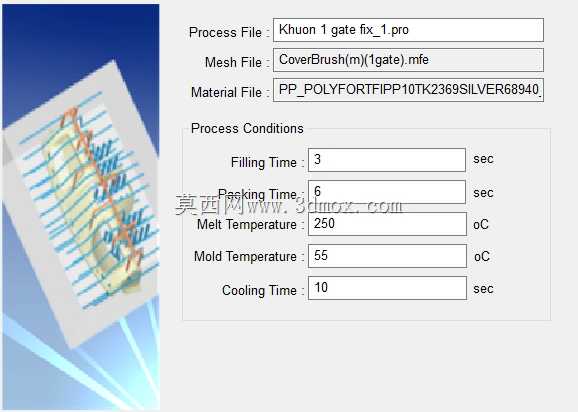Click the 'Melt Temperature :' label
Viewport: 578px width, 412px height.
(250, 224)
